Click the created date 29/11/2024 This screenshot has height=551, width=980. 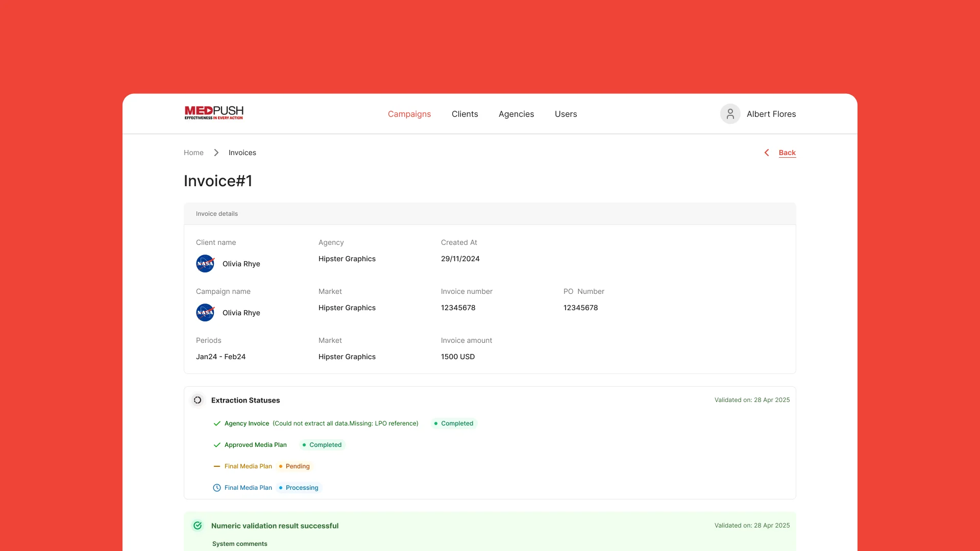pyautogui.click(x=460, y=259)
